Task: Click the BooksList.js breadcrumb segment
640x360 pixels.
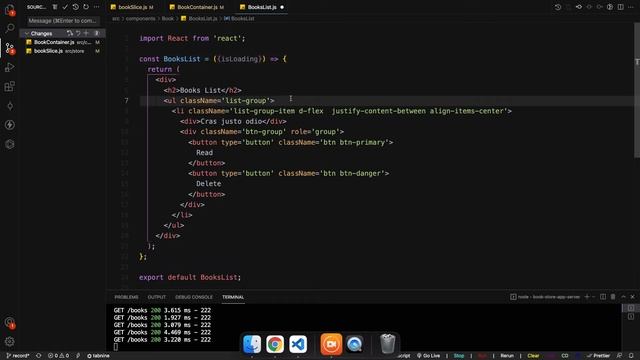Action: click(x=199, y=18)
